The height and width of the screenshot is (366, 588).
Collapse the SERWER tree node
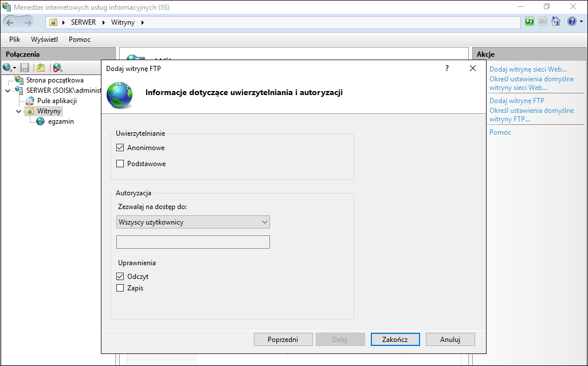[x=8, y=90]
